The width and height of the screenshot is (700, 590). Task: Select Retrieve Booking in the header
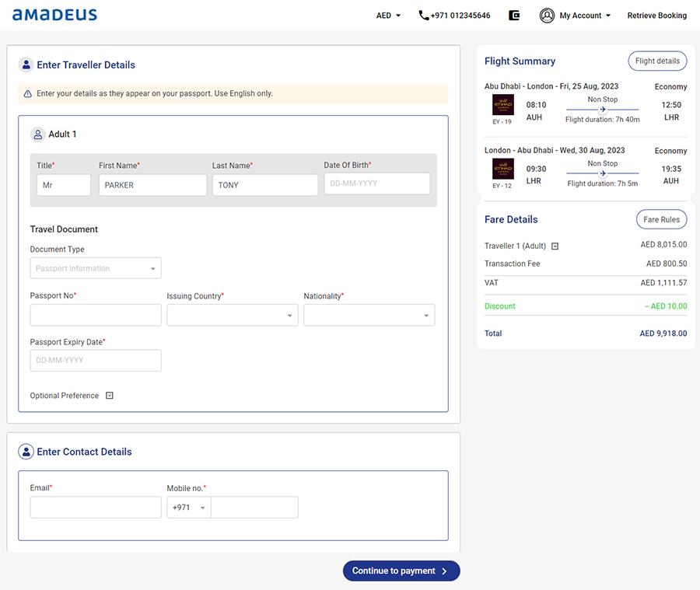[x=657, y=15]
